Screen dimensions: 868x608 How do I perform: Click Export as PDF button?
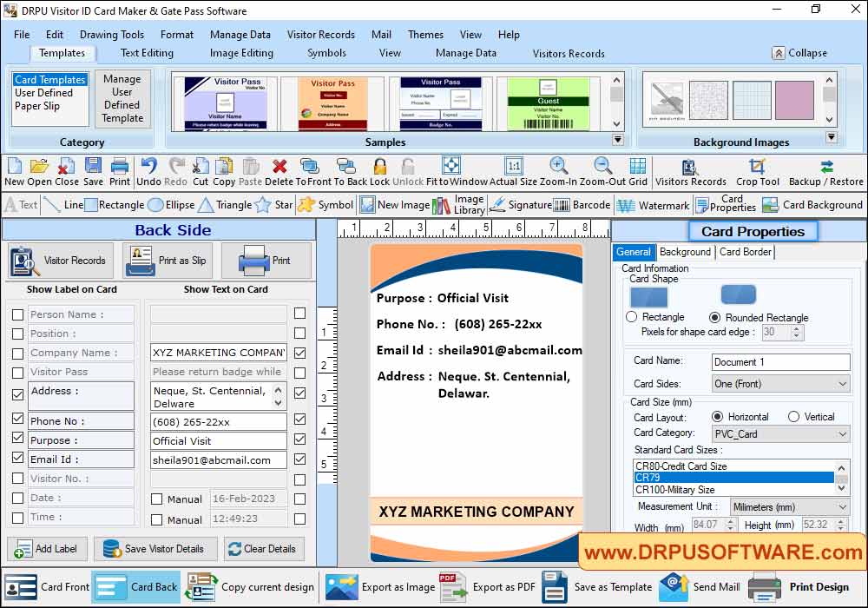tap(488, 587)
